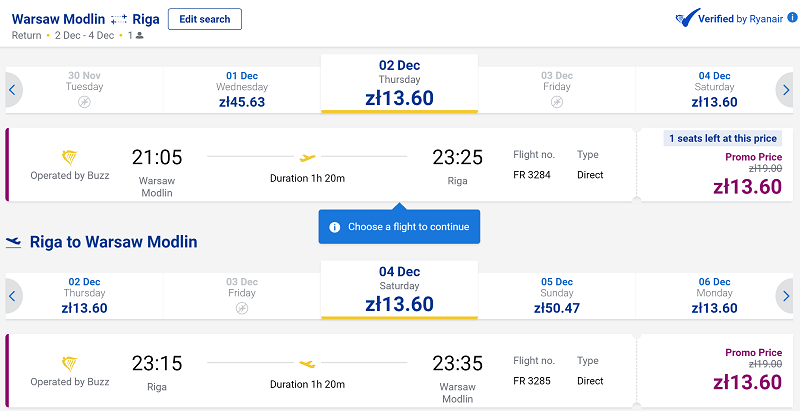Image resolution: width=800 pixels, height=411 pixels.
Task: Show later outbound dates with right arrow
Action: tap(786, 90)
